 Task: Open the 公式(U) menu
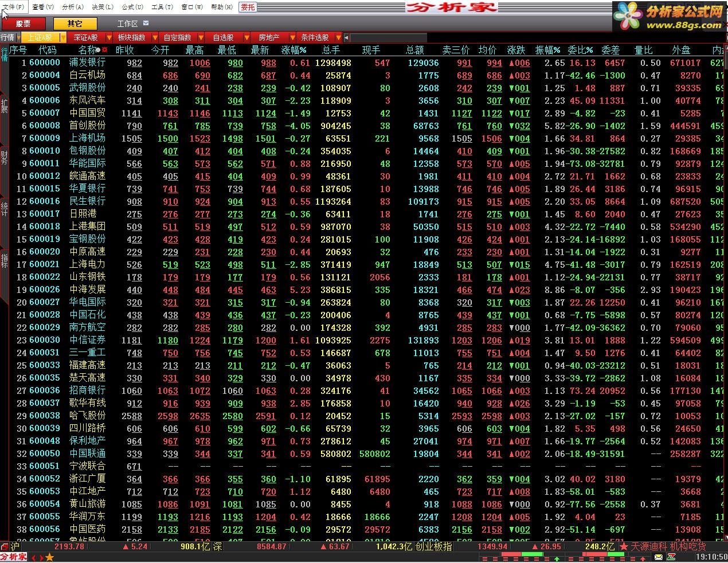click(132, 7)
